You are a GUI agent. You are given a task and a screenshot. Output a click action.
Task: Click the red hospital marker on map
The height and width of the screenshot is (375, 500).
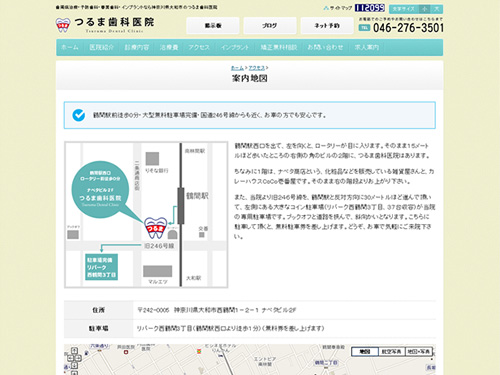(126, 352)
